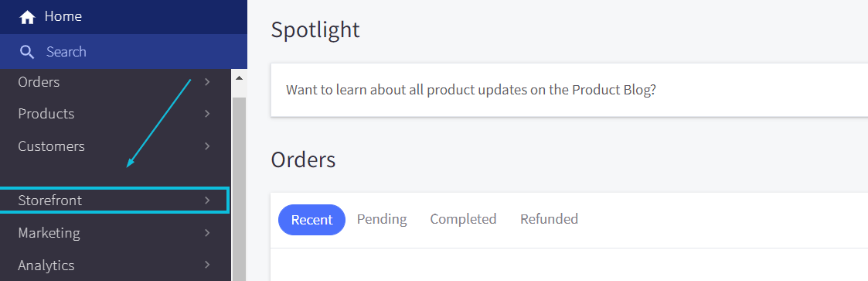868x281 pixels.
Task: Expand the Products chevron arrow
Action: pos(208,114)
